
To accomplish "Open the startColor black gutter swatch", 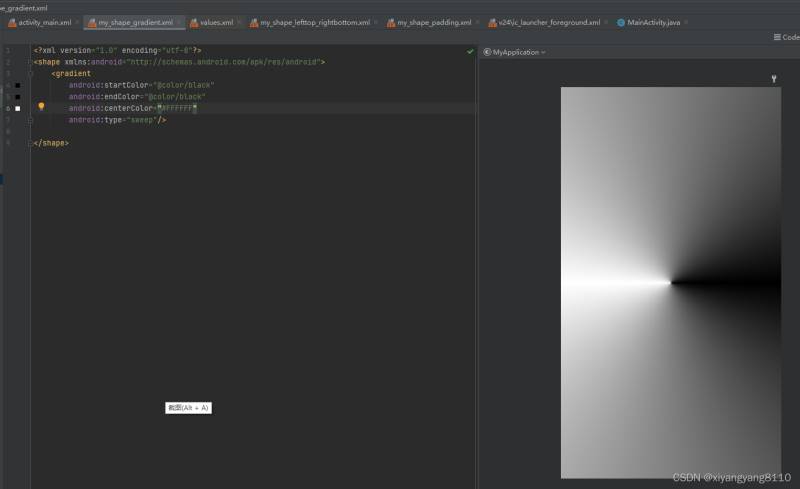I will (x=18, y=85).
